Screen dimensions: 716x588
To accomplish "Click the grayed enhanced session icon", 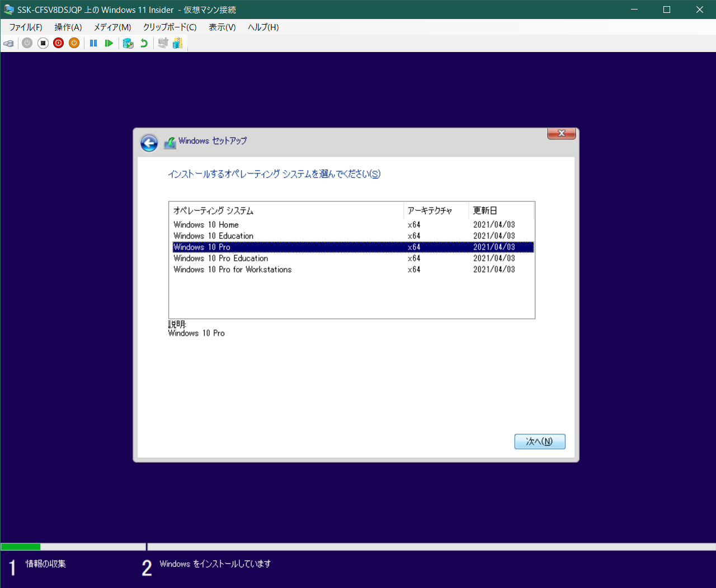I will (163, 43).
